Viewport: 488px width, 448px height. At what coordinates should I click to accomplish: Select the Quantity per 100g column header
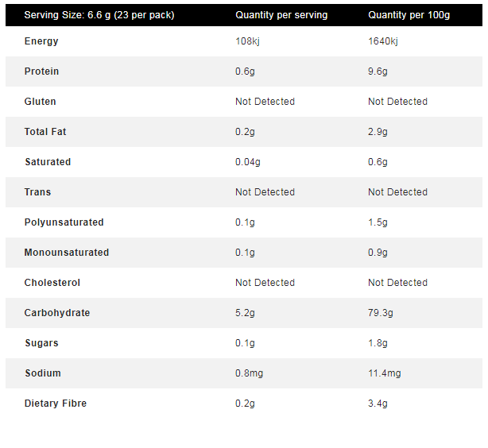point(409,15)
